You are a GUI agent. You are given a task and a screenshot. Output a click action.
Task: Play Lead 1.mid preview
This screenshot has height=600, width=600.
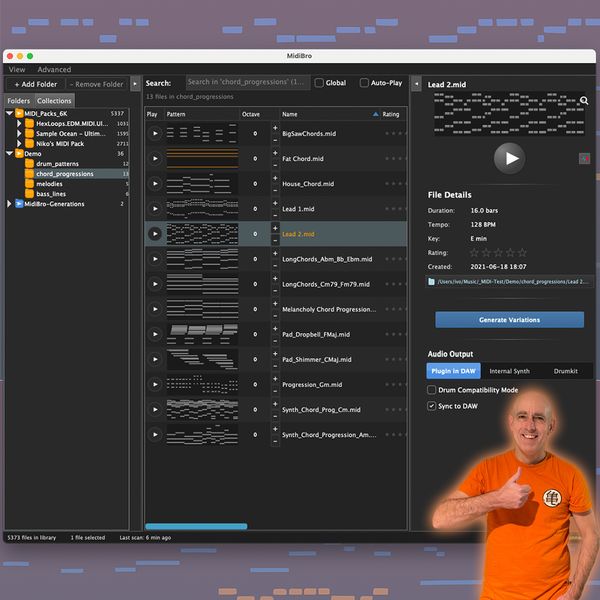click(x=155, y=209)
